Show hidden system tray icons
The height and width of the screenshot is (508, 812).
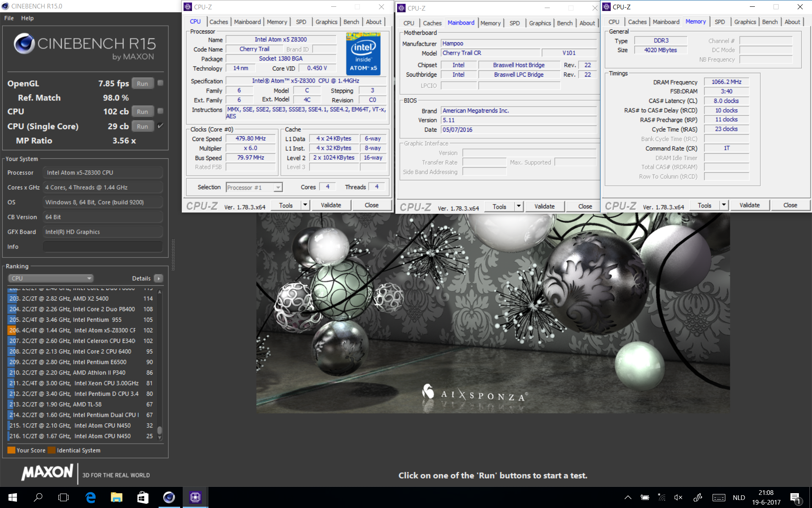pyautogui.click(x=628, y=497)
